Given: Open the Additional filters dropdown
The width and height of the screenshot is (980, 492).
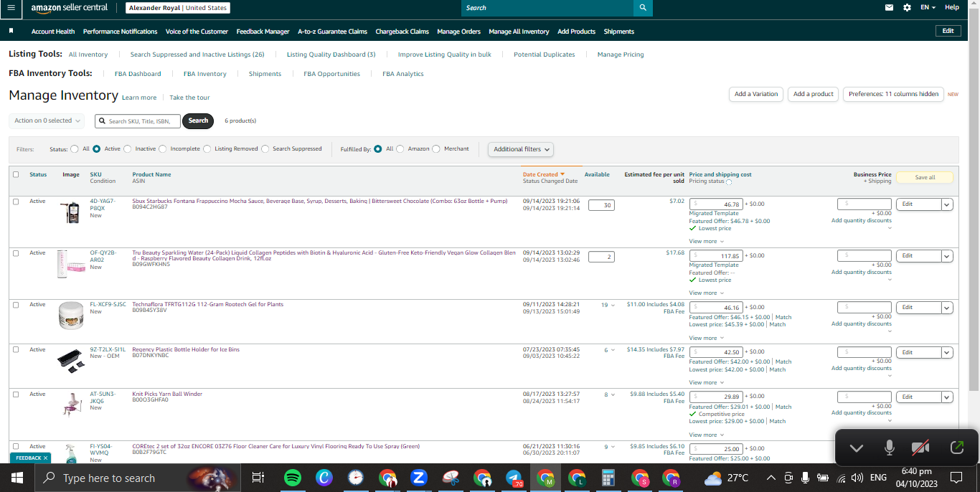Looking at the screenshot, I should (x=521, y=149).
